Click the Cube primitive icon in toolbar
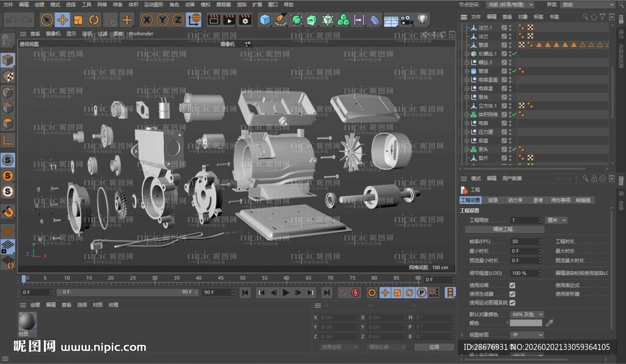 (x=265, y=20)
